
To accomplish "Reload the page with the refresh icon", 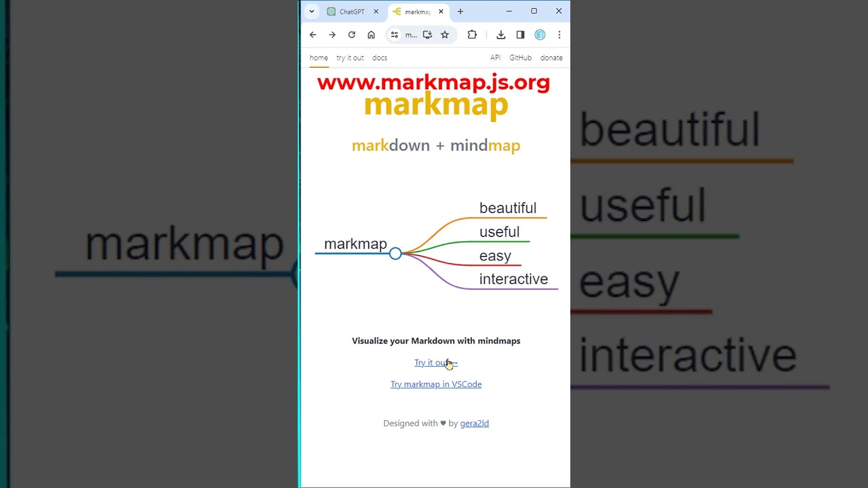I will (x=351, y=35).
